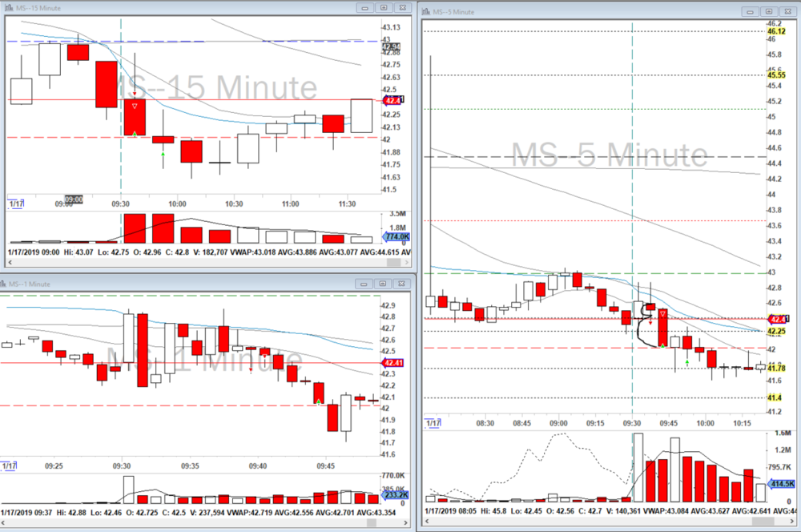This screenshot has height=532, width=801.
Task: Click the 233.2K volume tag on 1-minute chart
Action: point(396,495)
